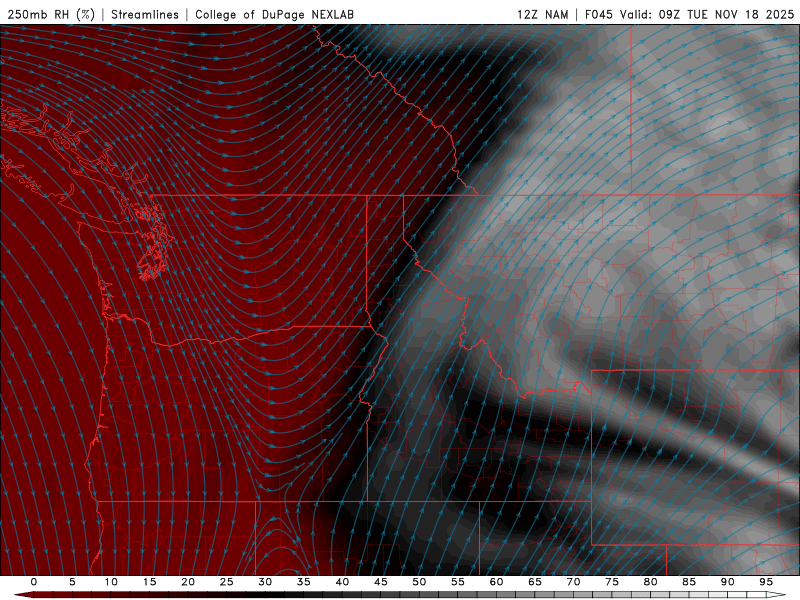Click the 35 label on color scale
The image size is (800, 600).
click(304, 582)
